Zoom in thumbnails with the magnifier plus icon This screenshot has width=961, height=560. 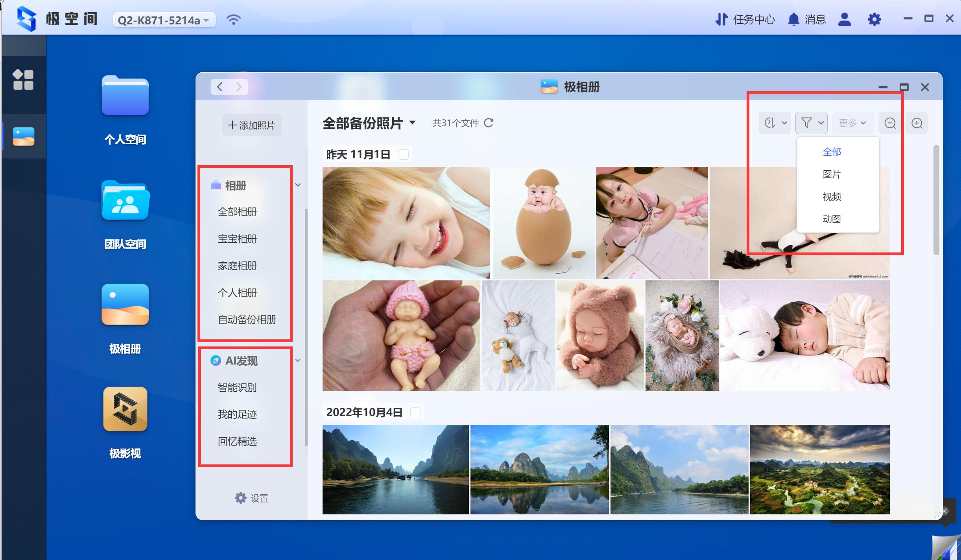917,123
